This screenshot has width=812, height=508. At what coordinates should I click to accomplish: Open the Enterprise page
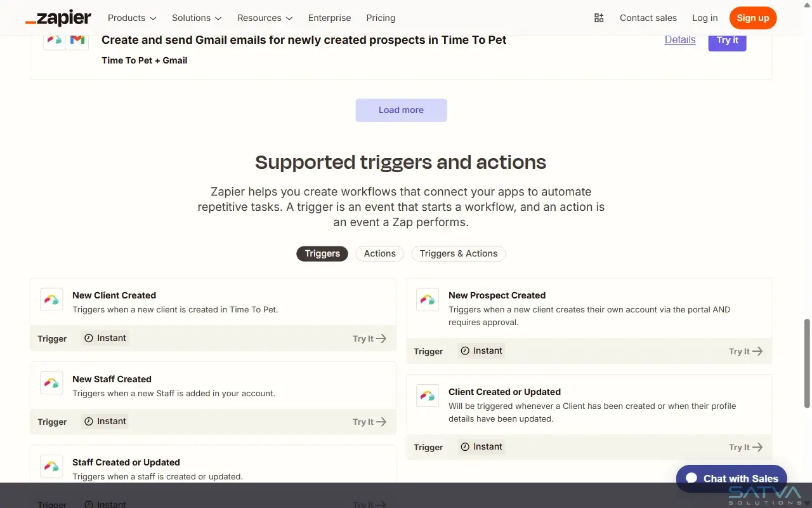[329, 18]
